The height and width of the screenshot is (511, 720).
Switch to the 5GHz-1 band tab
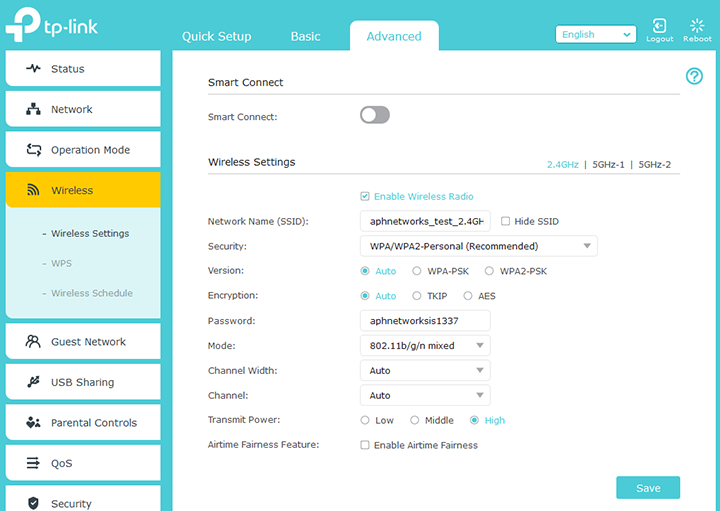point(608,164)
